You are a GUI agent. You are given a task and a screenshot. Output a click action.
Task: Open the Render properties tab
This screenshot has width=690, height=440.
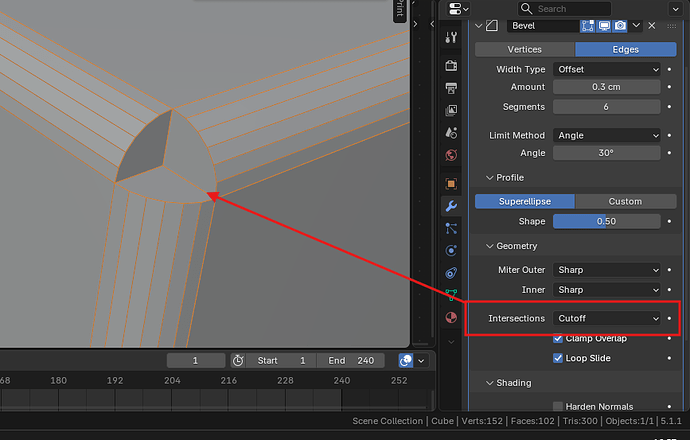(451, 66)
